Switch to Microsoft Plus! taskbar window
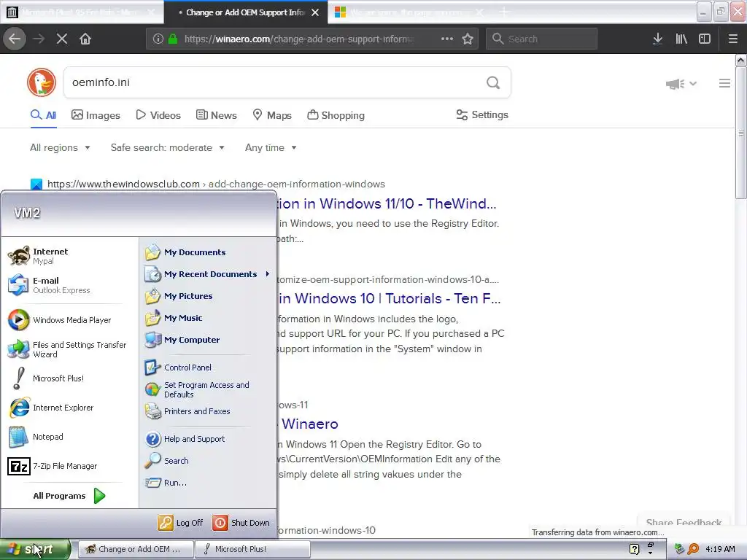Image resolution: width=747 pixels, height=560 pixels. click(x=252, y=549)
